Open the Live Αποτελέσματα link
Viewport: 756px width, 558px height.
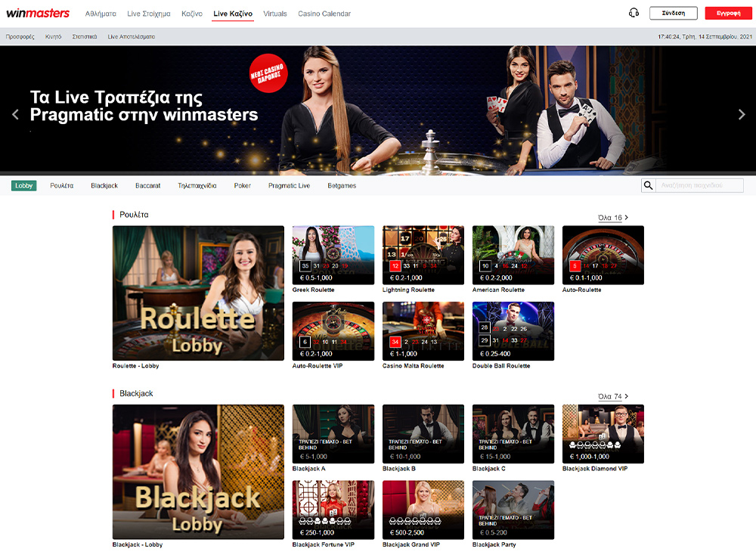point(131,36)
